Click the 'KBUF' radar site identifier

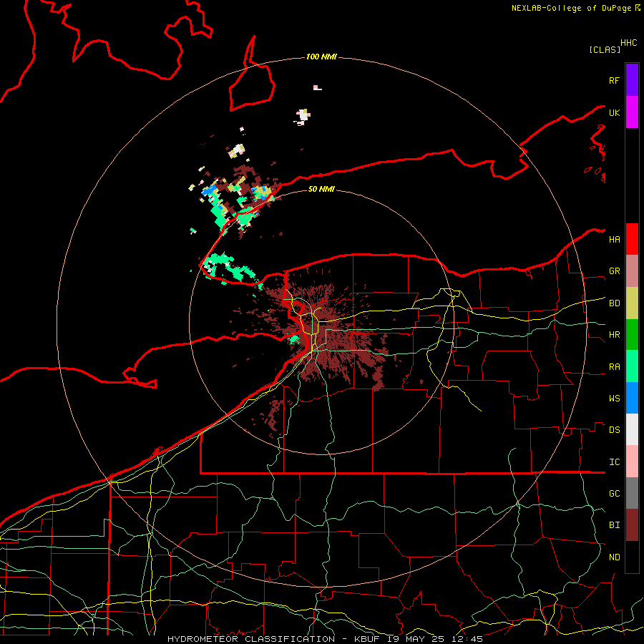368,639
